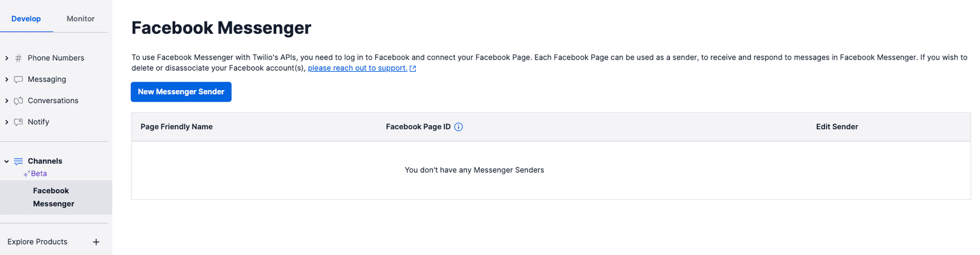
Task: Click the Conversations chat icon
Action: coord(18,101)
